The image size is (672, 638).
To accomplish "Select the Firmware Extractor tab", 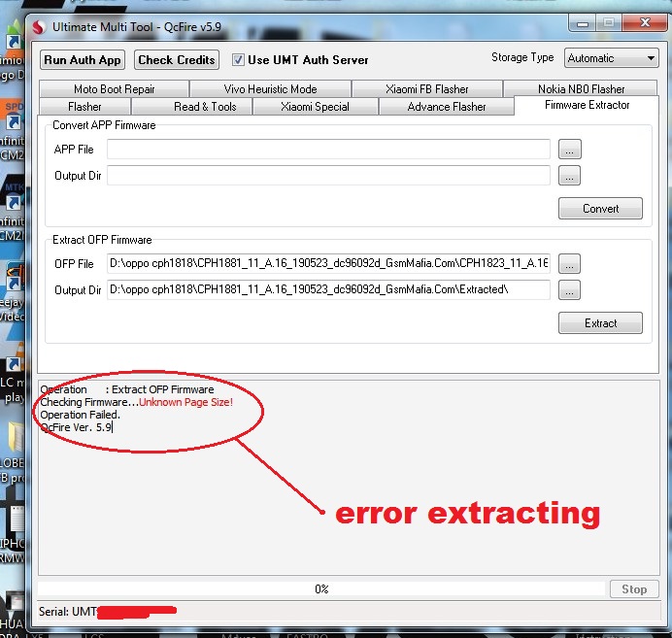I will pos(587,105).
